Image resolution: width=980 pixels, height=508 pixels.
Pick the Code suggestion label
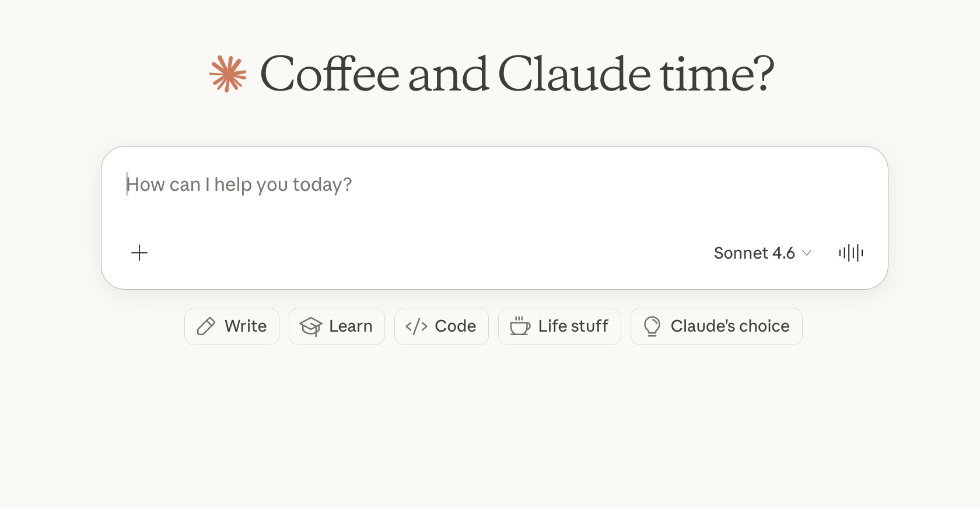pyautogui.click(x=455, y=326)
